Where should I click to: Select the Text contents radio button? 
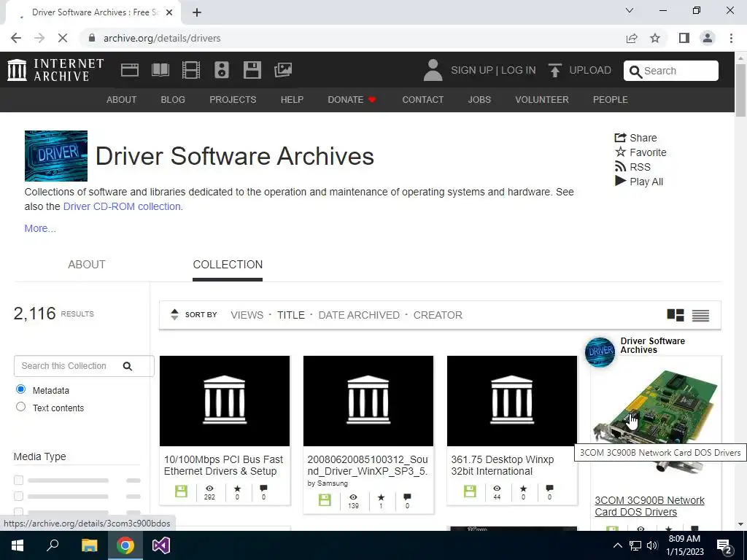[20, 407]
